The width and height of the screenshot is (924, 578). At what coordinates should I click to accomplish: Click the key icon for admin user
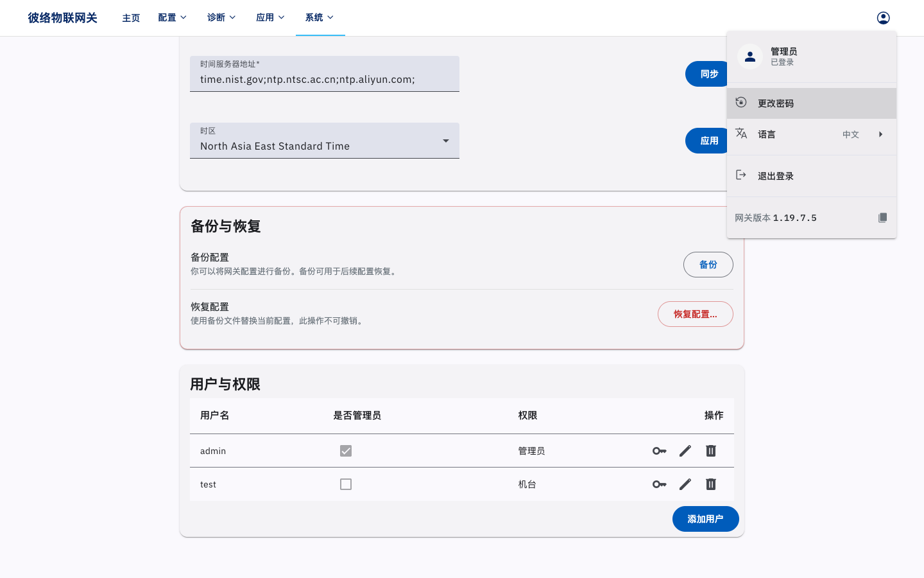660,451
